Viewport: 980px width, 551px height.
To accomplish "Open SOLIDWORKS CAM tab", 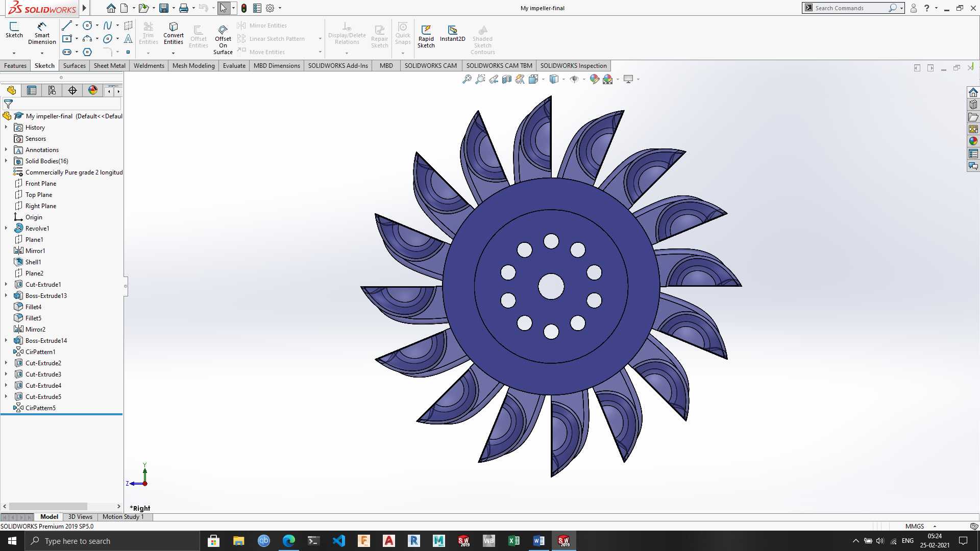I will (x=431, y=66).
